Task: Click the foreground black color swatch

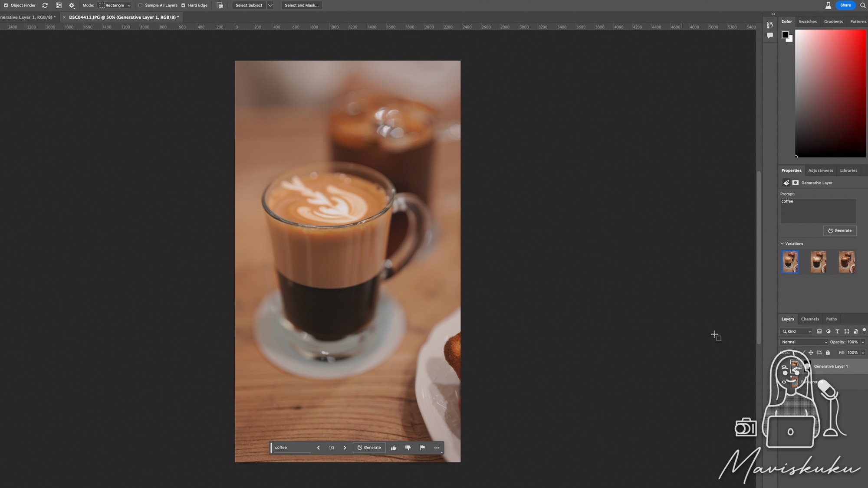Action: point(785,35)
